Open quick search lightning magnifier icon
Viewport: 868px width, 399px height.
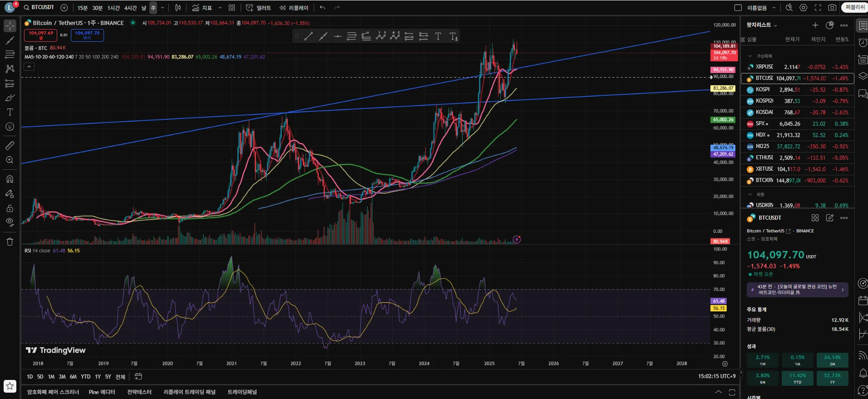789,8
